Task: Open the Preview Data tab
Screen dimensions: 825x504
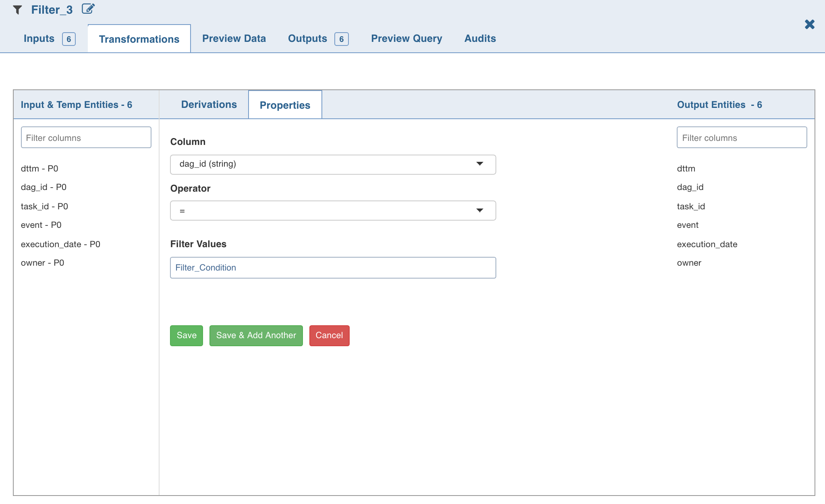Action: 234,39
